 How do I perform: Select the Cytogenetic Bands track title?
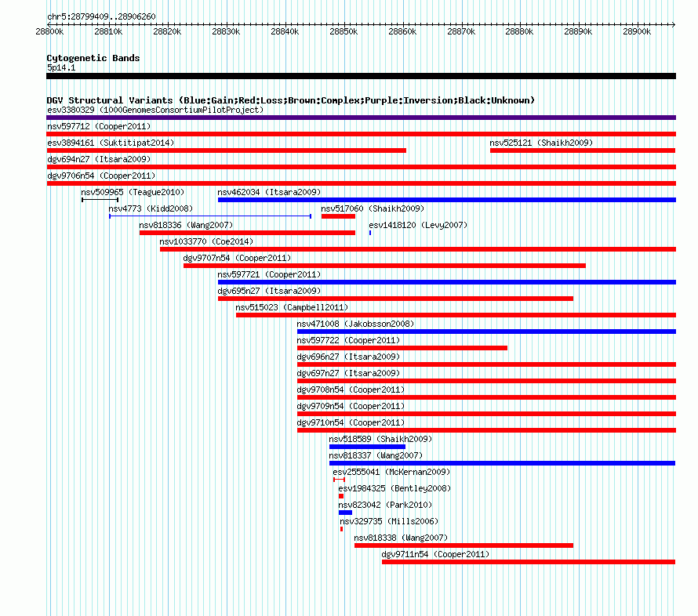[x=93, y=58]
